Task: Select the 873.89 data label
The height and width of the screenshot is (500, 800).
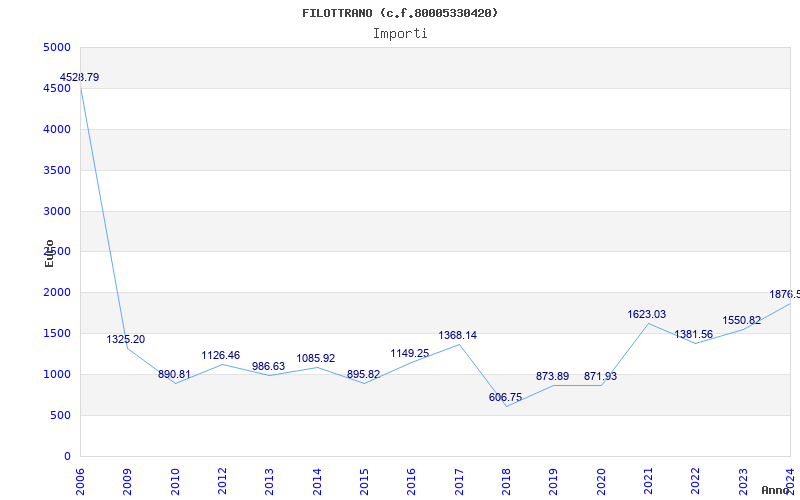Action: (553, 377)
